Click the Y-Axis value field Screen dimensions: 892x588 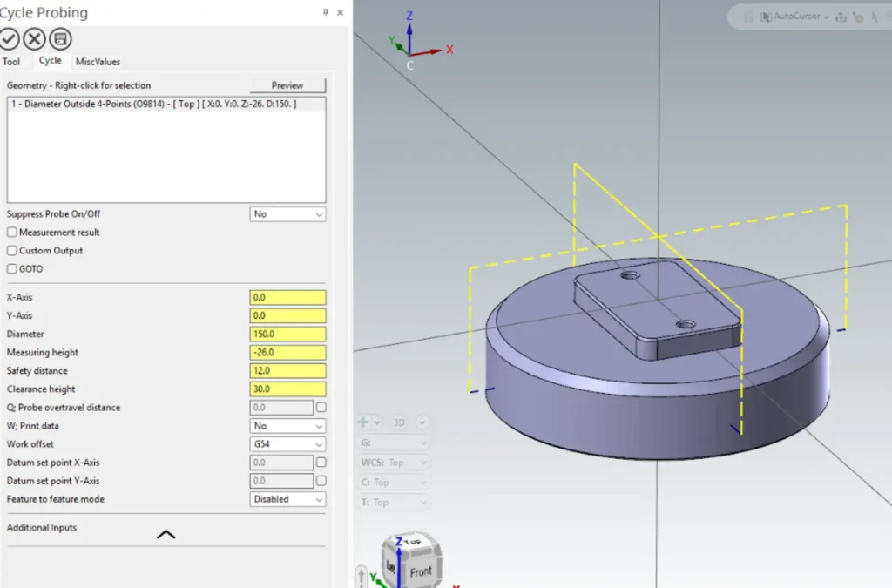[x=287, y=315]
